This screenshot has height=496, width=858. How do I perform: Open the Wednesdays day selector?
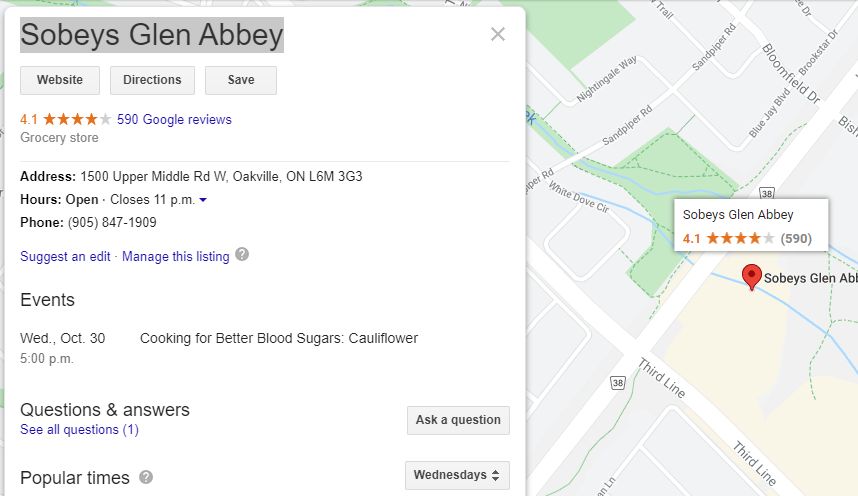pyautogui.click(x=457, y=475)
